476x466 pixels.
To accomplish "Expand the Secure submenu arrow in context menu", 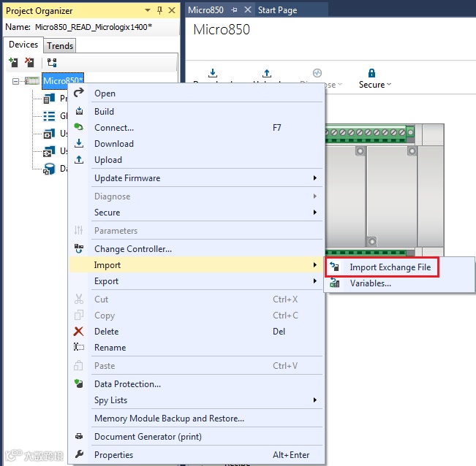I will tap(315, 212).
